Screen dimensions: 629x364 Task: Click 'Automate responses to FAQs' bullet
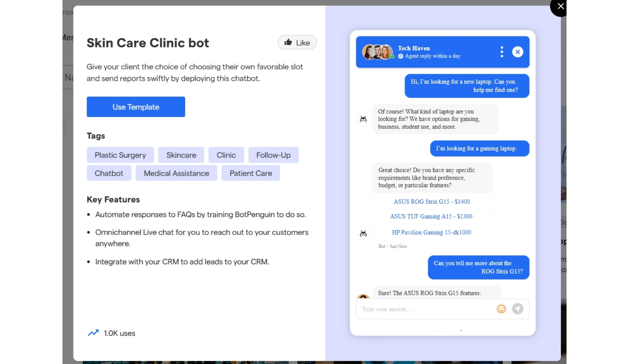[201, 215]
